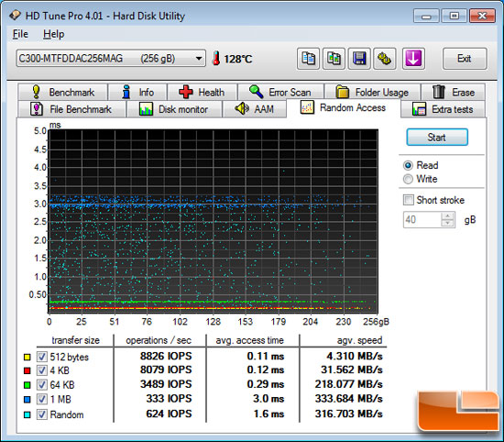The image size is (504, 442).
Task: Click the File Benchmark document icon
Action: pyautogui.click(x=37, y=109)
